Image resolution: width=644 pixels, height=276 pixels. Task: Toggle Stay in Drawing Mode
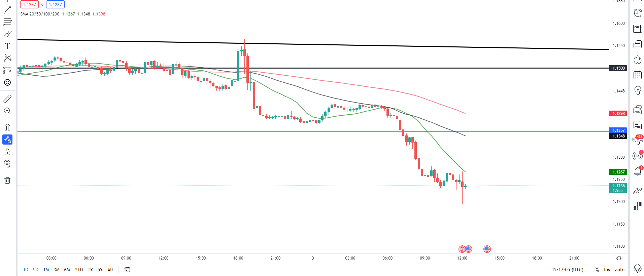point(7,140)
